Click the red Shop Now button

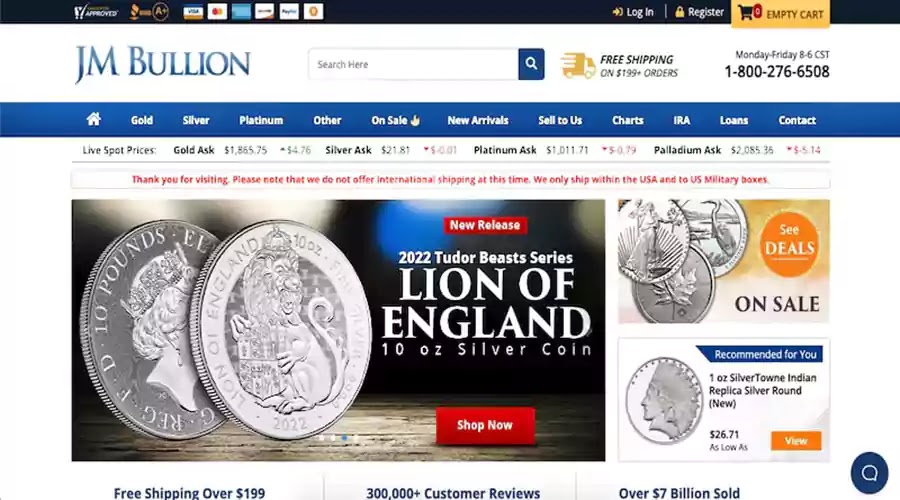click(485, 425)
